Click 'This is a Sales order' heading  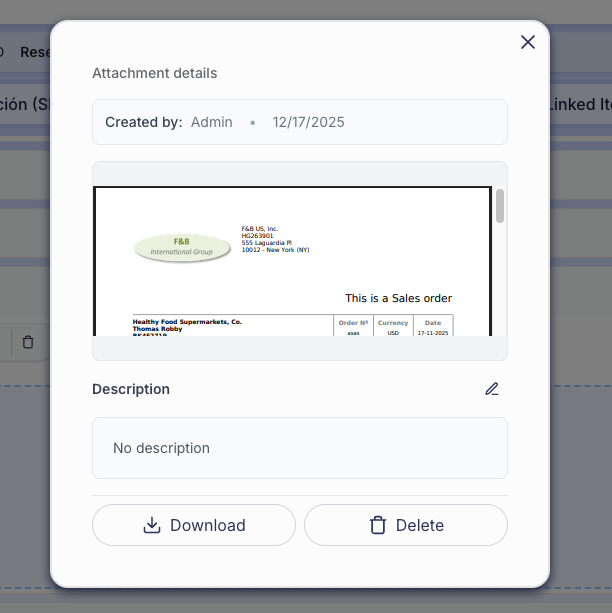(398, 298)
